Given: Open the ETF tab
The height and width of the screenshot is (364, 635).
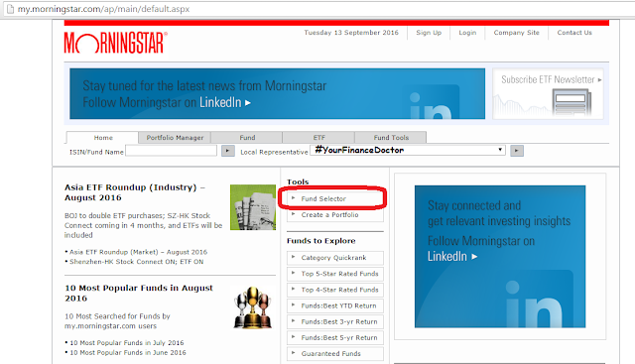Looking at the screenshot, I should (318, 138).
